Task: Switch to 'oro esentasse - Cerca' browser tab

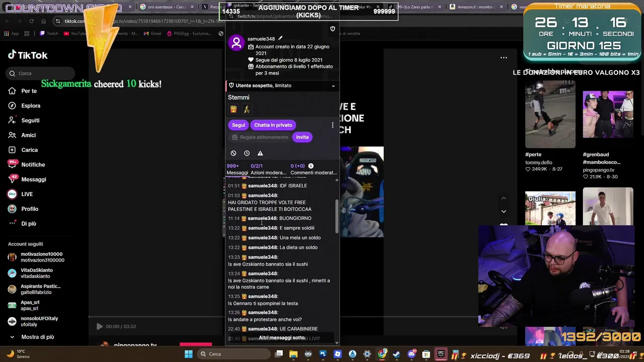Action: (167, 7)
